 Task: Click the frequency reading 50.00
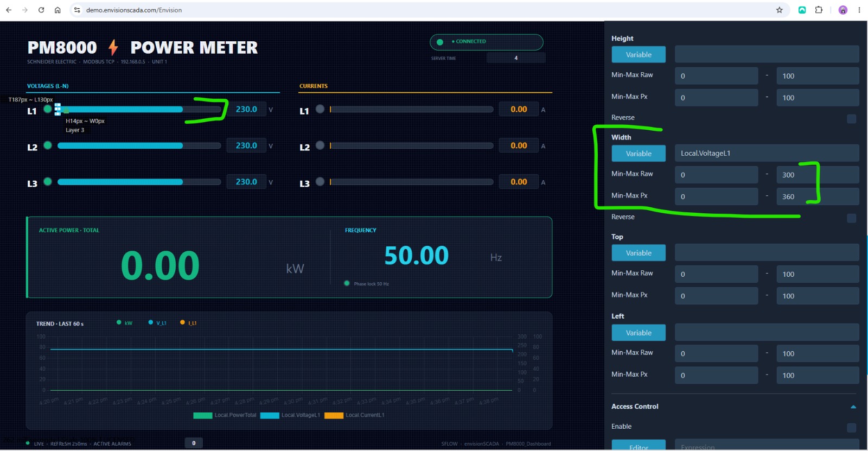(x=417, y=256)
